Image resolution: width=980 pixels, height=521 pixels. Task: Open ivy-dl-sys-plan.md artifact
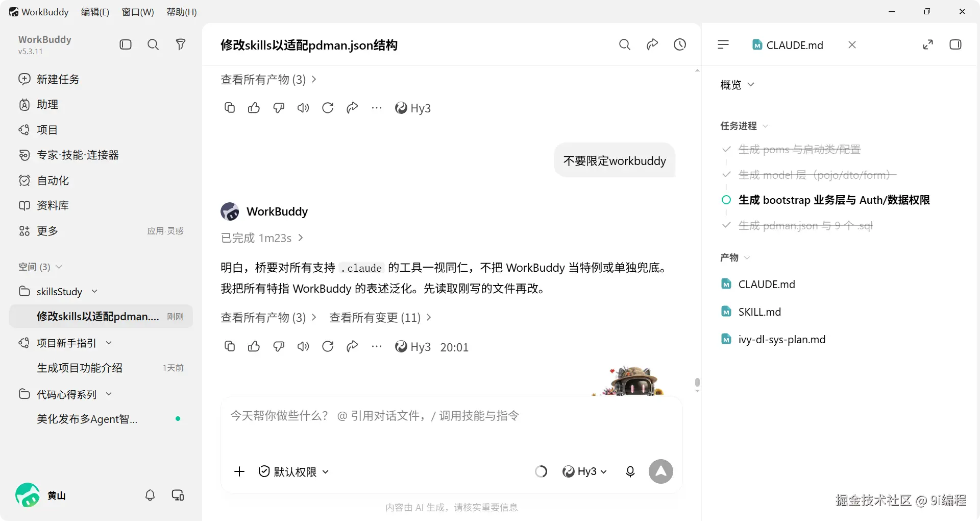point(773,339)
